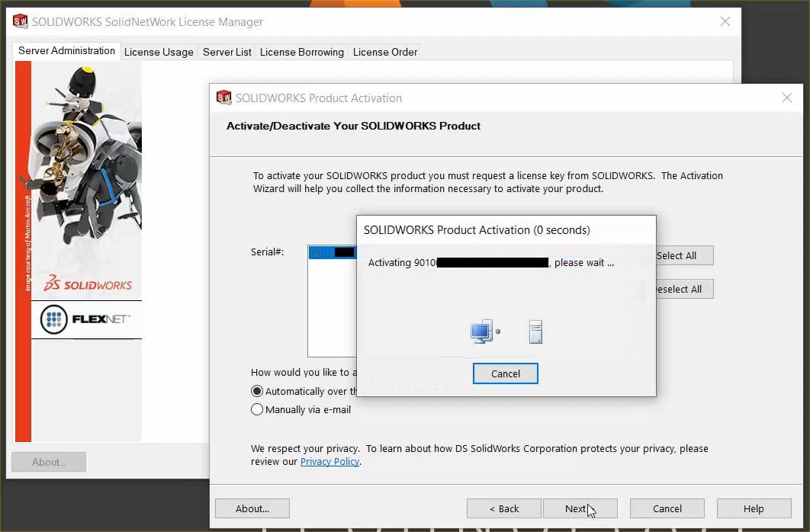Close the SolidNetWork License Manager window
810x532 pixels.
725,21
